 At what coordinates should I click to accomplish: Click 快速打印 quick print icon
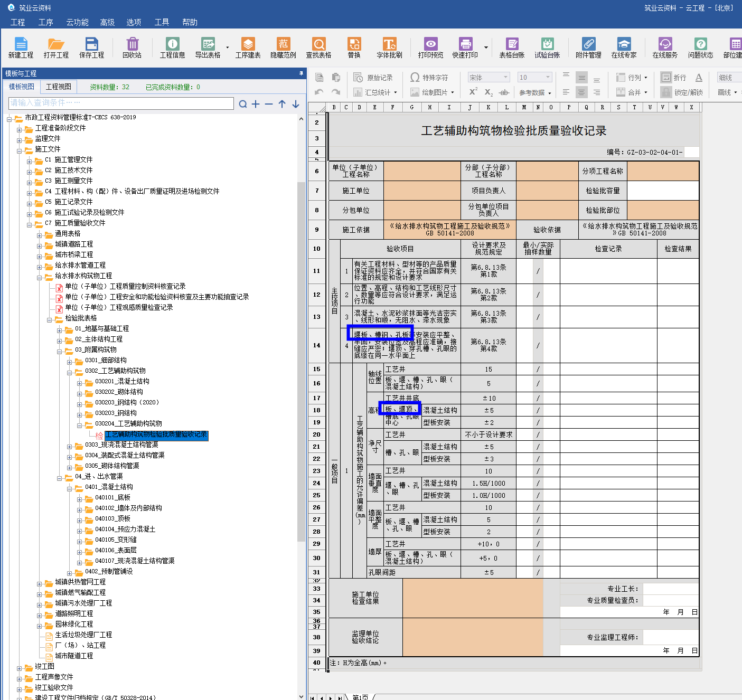coord(465,48)
